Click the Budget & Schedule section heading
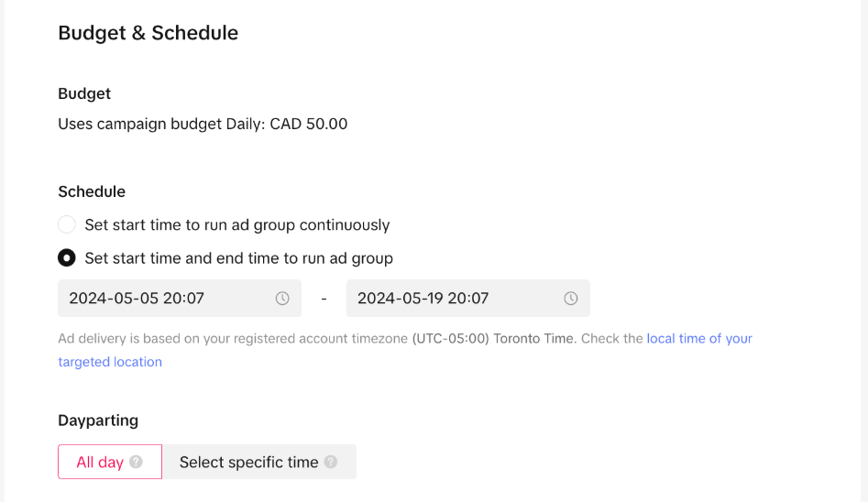Viewport: 868px width, 502px height. coord(148,33)
